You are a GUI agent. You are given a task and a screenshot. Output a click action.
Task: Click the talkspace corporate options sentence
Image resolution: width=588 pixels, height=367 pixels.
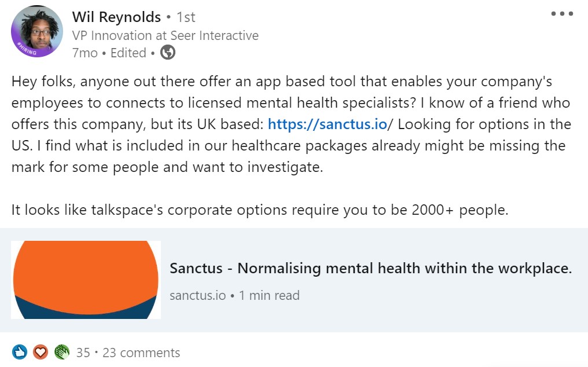[x=259, y=210]
